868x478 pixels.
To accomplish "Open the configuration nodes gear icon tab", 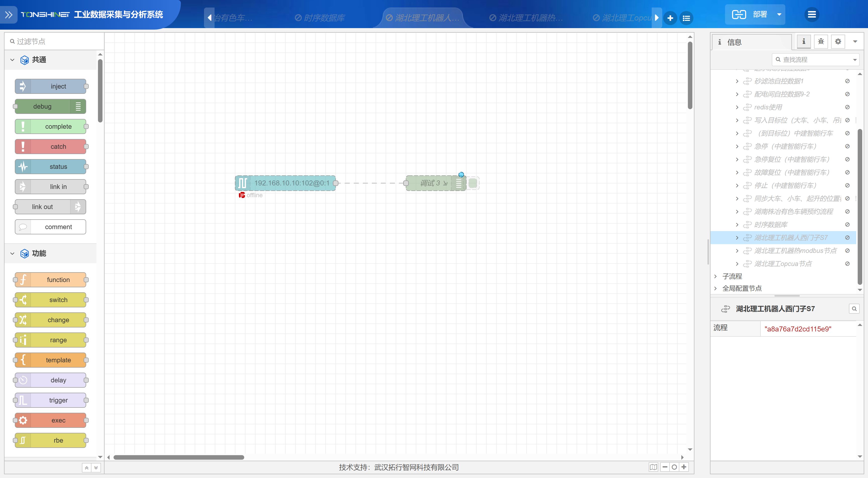I will (x=838, y=42).
